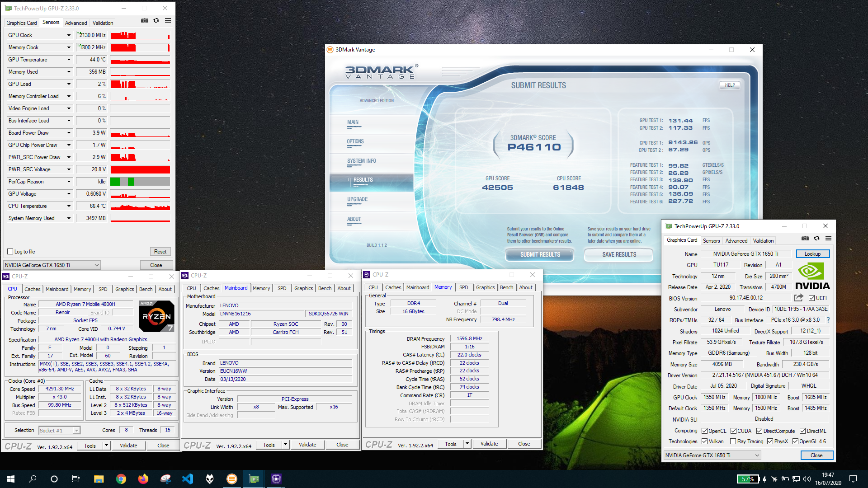This screenshot has height=488, width=868.
Task: Click camera icon in GPU-Z Graphics Card window
Action: point(805,238)
